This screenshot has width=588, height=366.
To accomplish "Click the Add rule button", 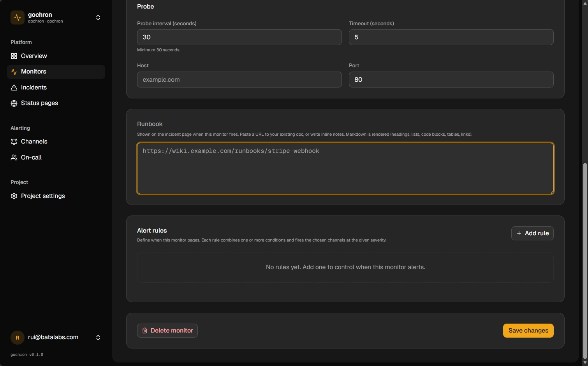I will point(532,233).
